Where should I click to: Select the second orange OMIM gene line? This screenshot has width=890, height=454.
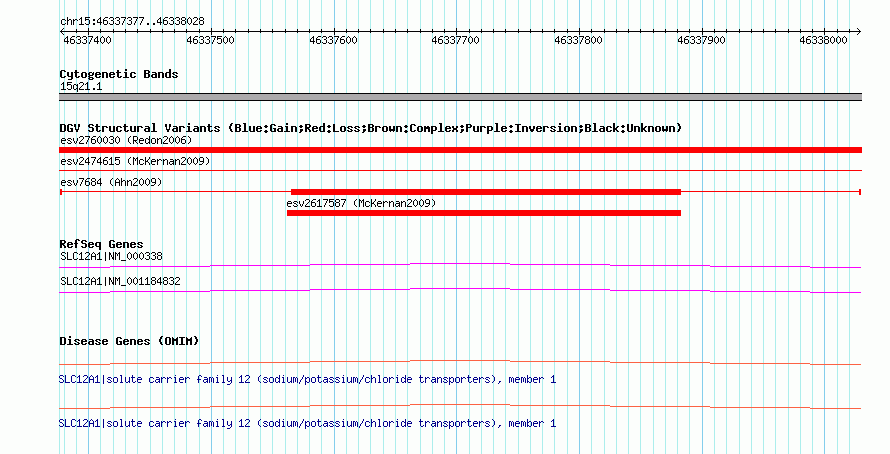460,406
